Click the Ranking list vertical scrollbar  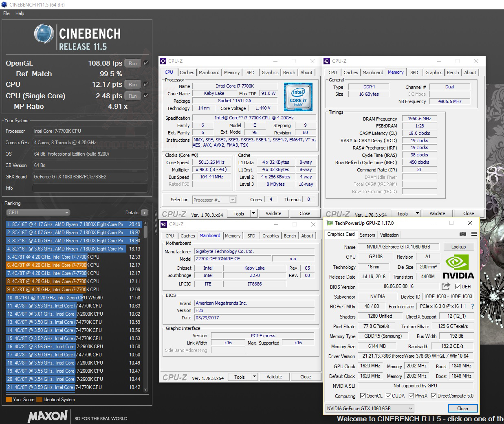point(145,308)
